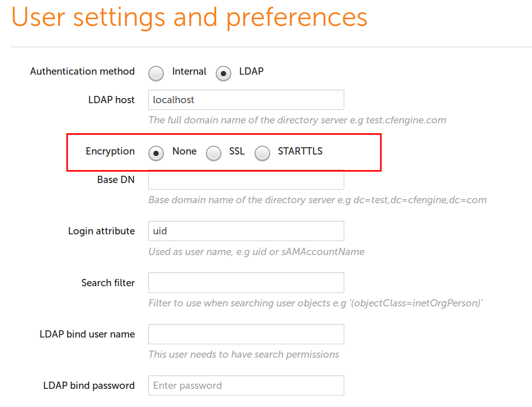Screen dimensions: 532x407
Task: Click the User settings and preferences heading
Action: pos(190,17)
